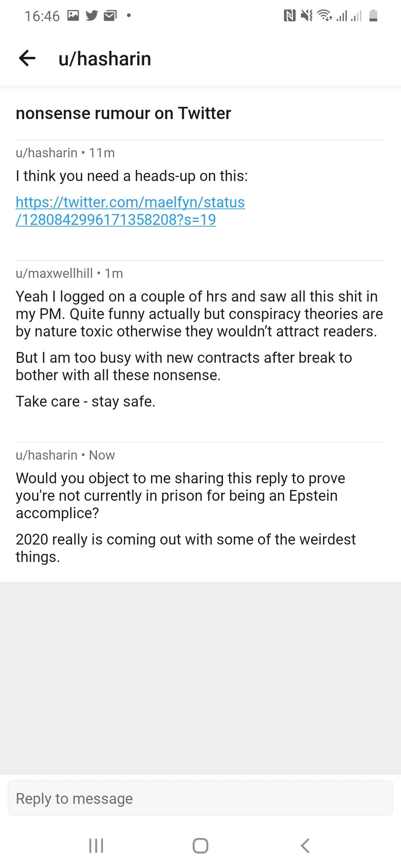The image size is (401, 868).
Task: Tap the u/hasharin header title
Action: pos(105,59)
